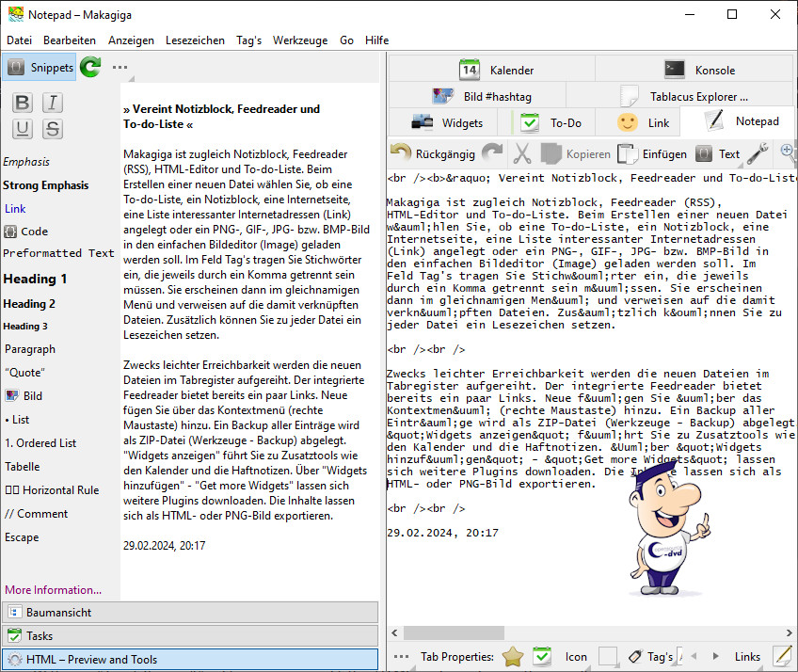Open the Text dropdown in editor toolbar

point(718,153)
